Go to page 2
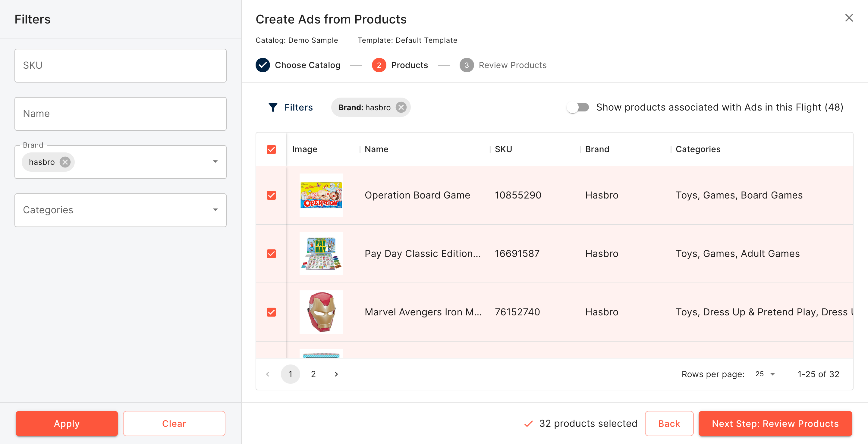The height and width of the screenshot is (444, 868). tap(313, 374)
